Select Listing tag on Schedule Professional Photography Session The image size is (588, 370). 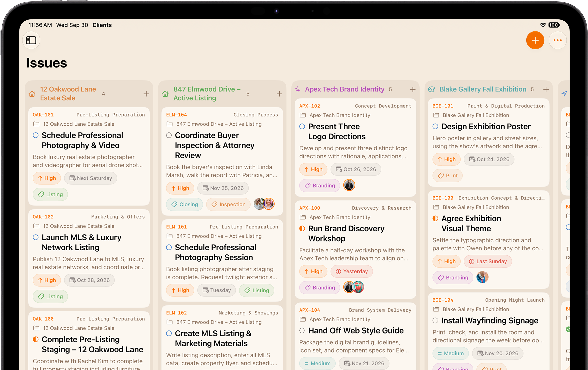(x=256, y=290)
